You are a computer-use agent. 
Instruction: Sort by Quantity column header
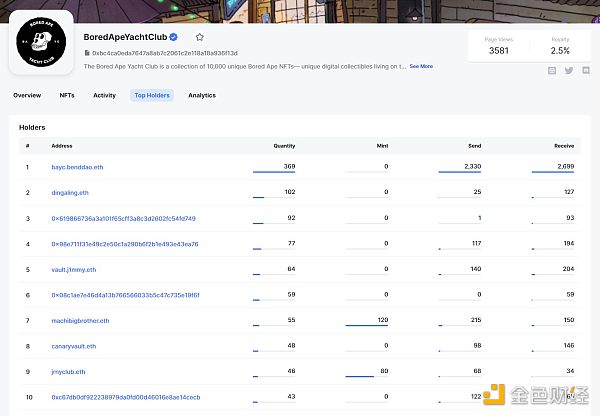(284, 145)
